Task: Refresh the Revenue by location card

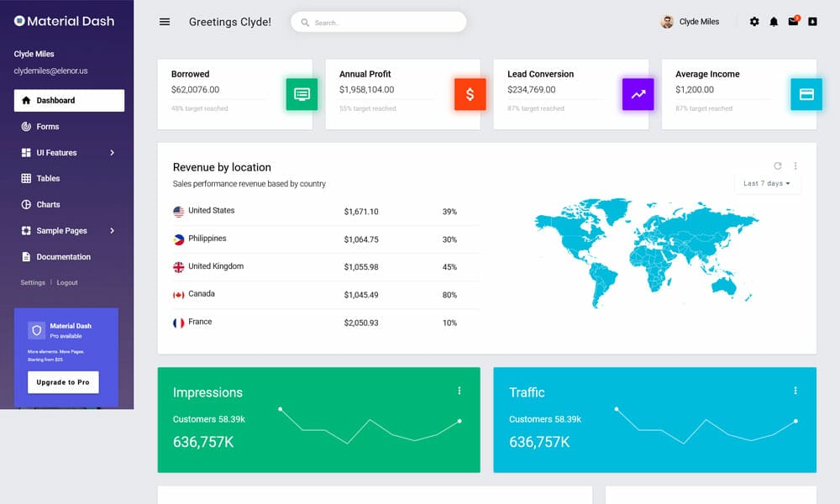Action: pos(778,166)
